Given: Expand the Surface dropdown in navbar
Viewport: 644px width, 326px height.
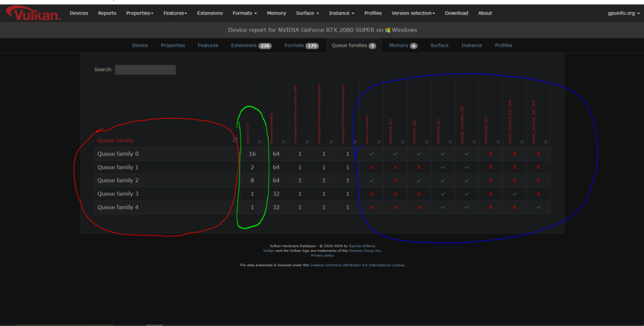Looking at the screenshot, I should click(x=307, y=13).
